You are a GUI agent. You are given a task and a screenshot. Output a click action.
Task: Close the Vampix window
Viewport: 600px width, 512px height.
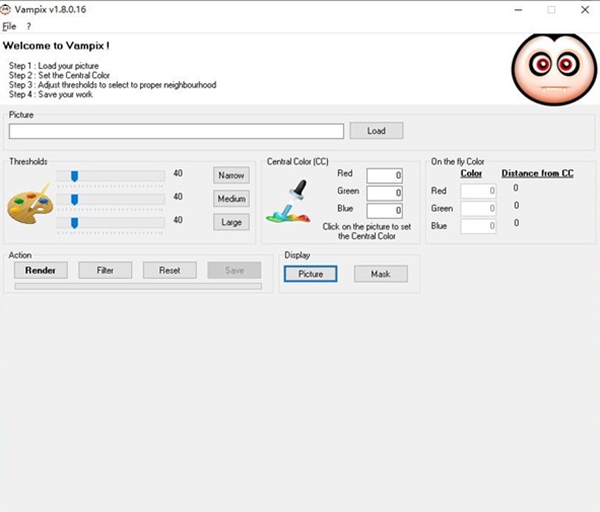click(585, 10)
